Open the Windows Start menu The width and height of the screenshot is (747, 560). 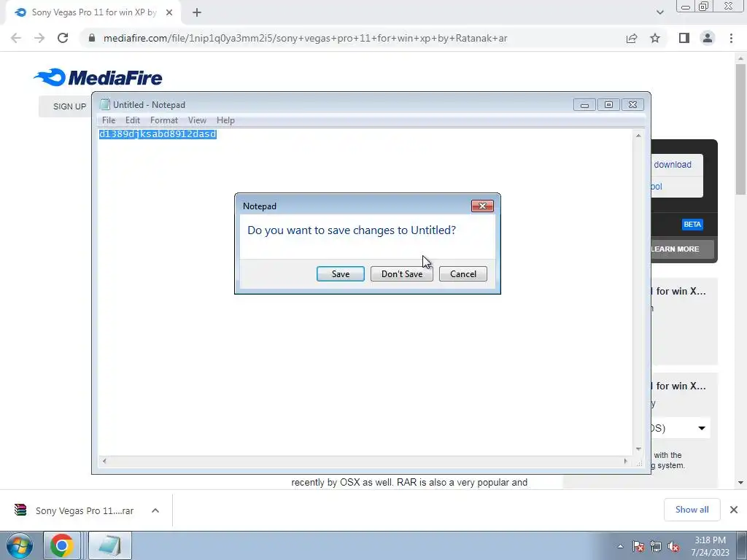[x=20, y=545]
